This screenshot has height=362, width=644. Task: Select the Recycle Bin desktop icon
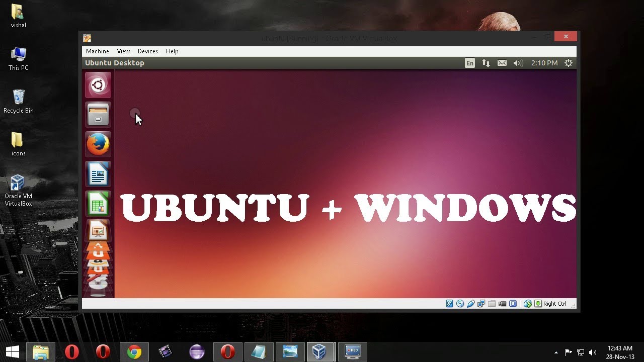[18, 102]
